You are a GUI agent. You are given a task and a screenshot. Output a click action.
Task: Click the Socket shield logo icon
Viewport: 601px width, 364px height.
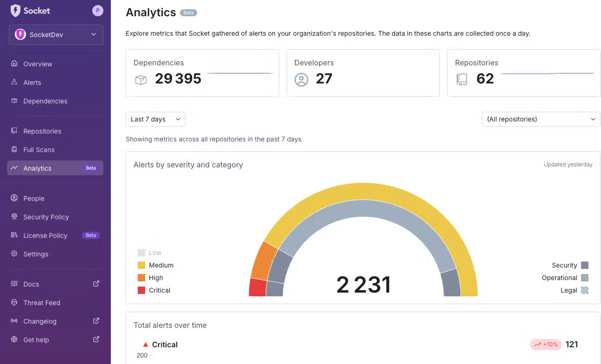point(15,11)
